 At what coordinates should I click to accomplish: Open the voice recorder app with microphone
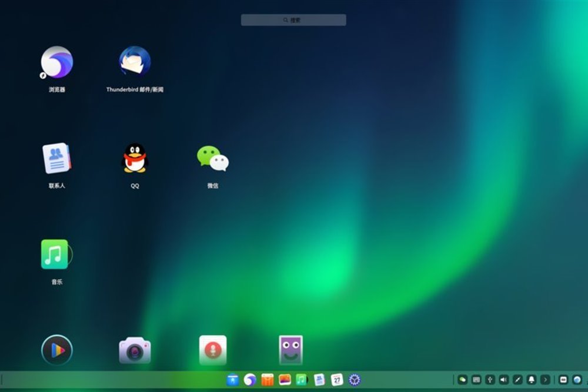(213, 350)
